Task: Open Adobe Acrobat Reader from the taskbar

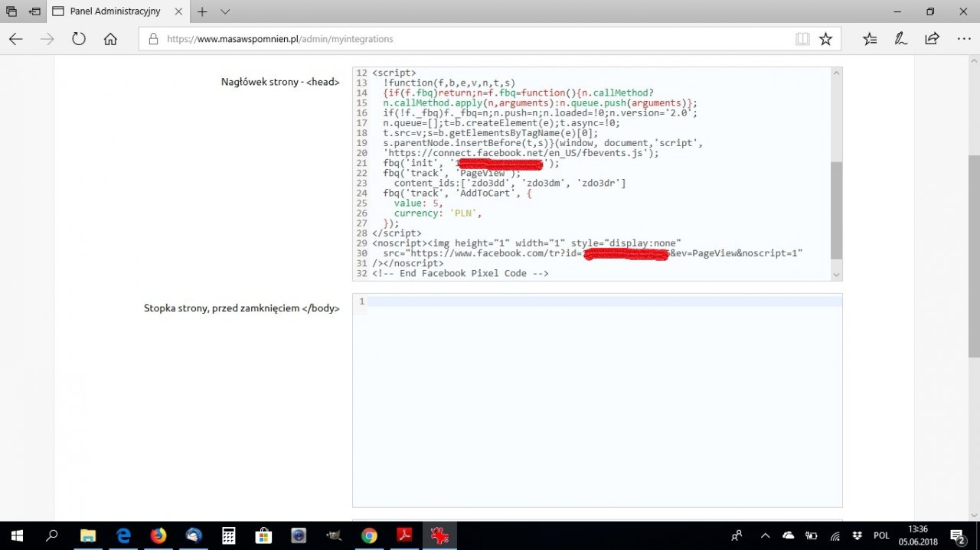Action: click(x=404, y=535)
